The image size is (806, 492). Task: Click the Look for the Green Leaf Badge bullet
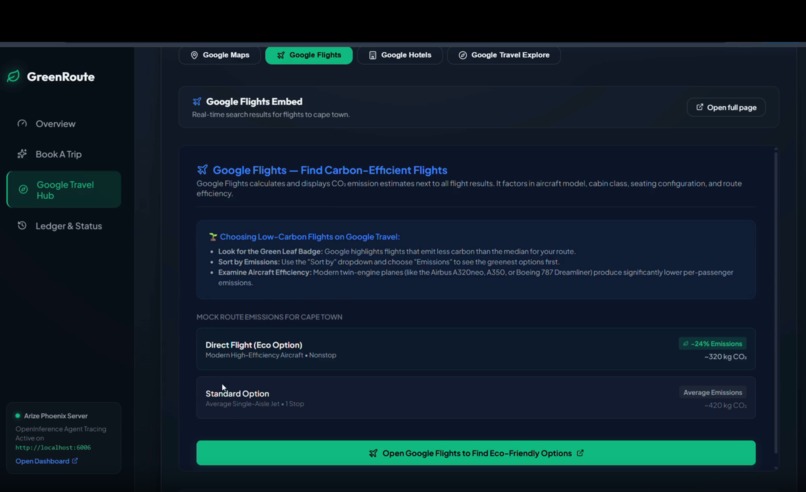[396, 251]
